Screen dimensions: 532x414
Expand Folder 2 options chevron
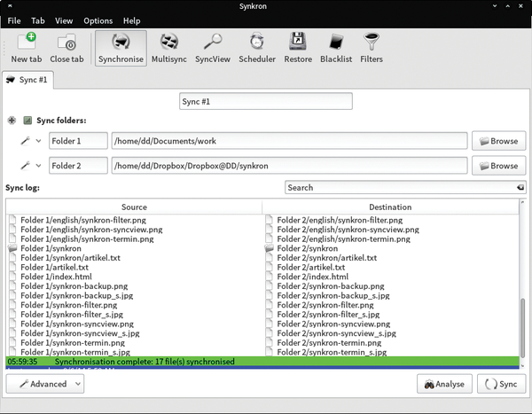click(38, 166)
